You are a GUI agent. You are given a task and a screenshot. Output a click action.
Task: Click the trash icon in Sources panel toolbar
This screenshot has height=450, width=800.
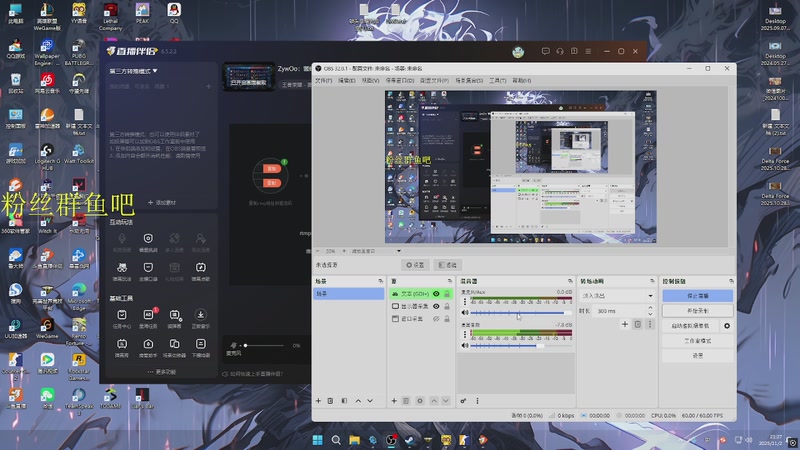click(x=406, y=401)
